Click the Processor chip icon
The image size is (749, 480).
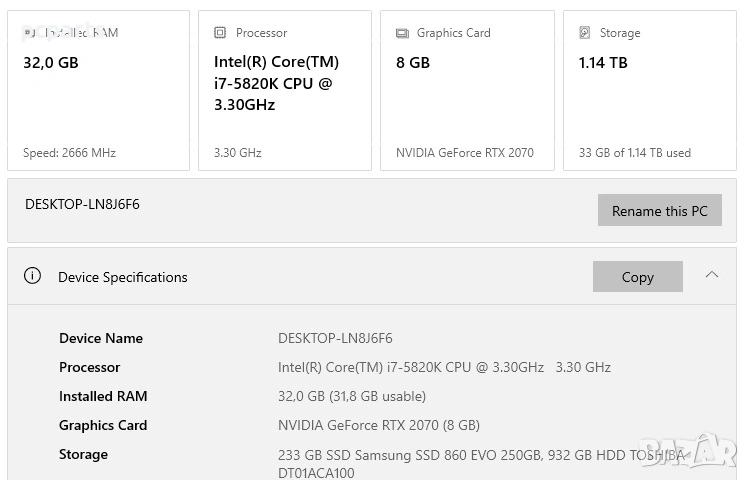point(220,33)
